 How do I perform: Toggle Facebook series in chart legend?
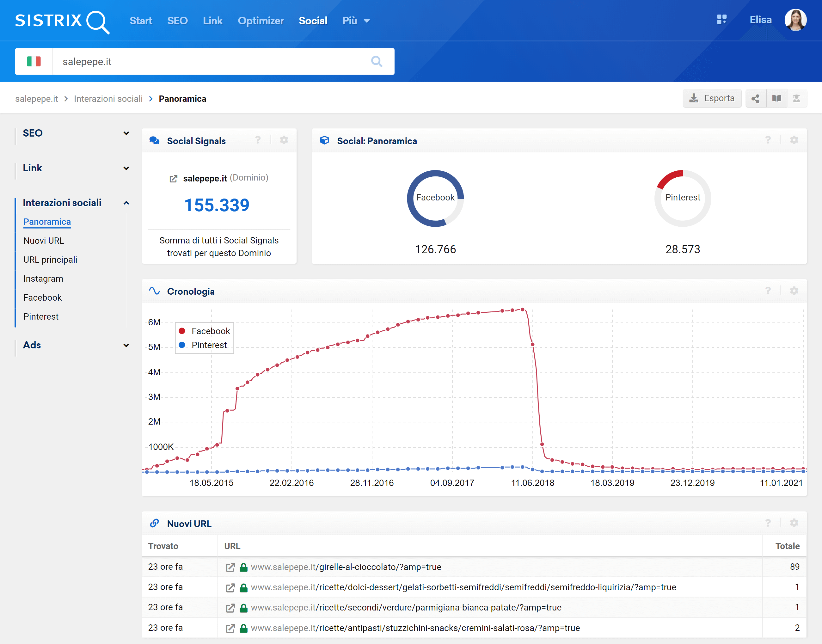tap(204, 331)
